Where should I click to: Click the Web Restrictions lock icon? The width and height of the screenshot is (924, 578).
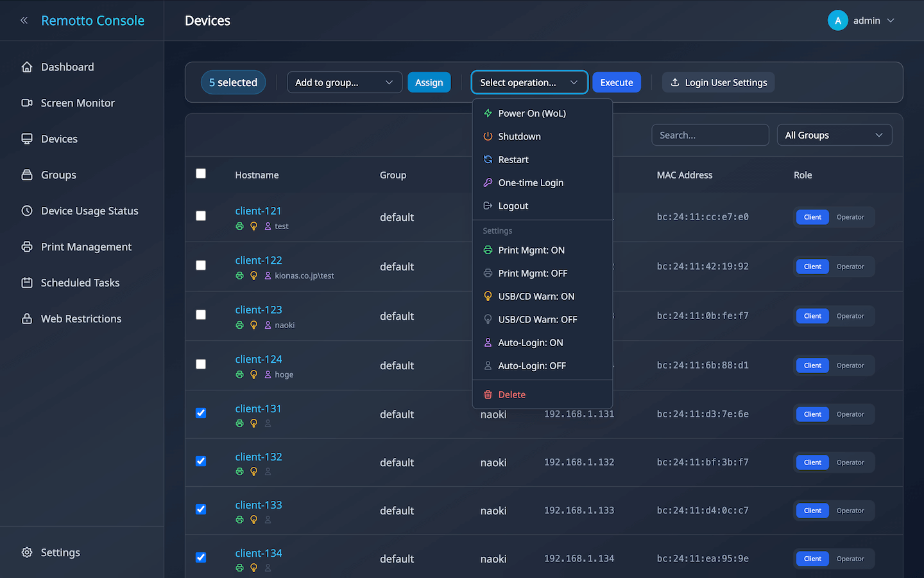coord(27,319)
